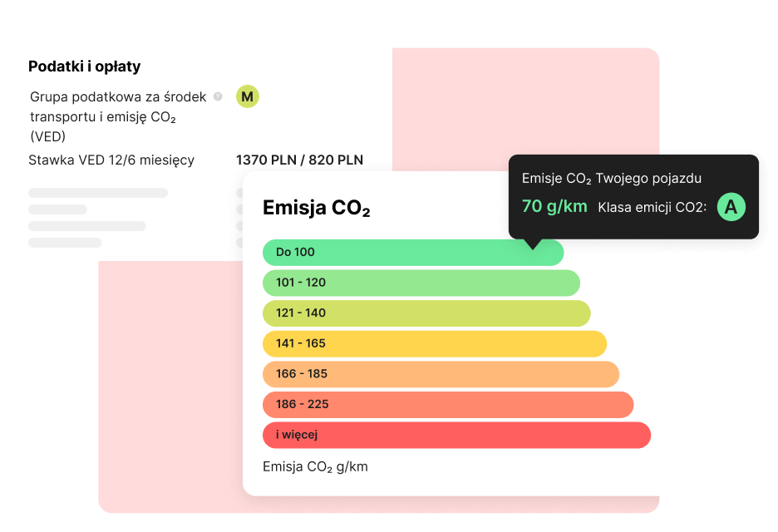This screenshot has width=778, height=532.
Task: Click the help question mark icon
Action: (x=218, y=96)
